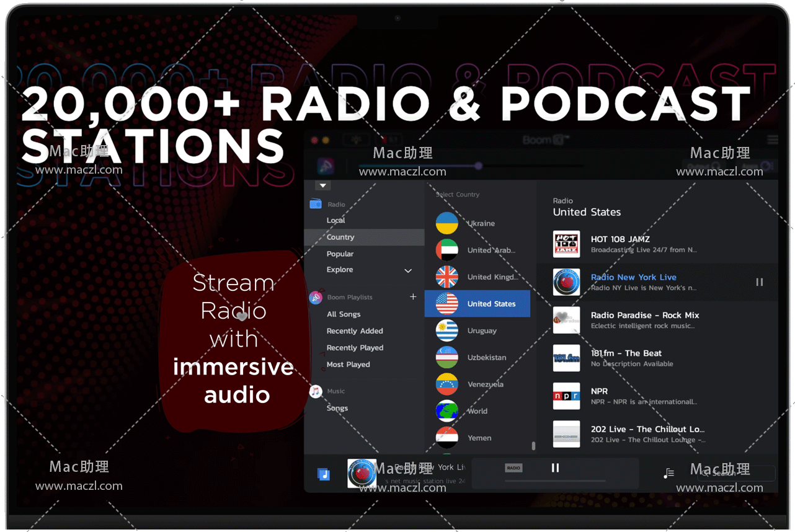Open the music library icon in bottom bar
Screen dimensions: 795x532
point(324,474)
